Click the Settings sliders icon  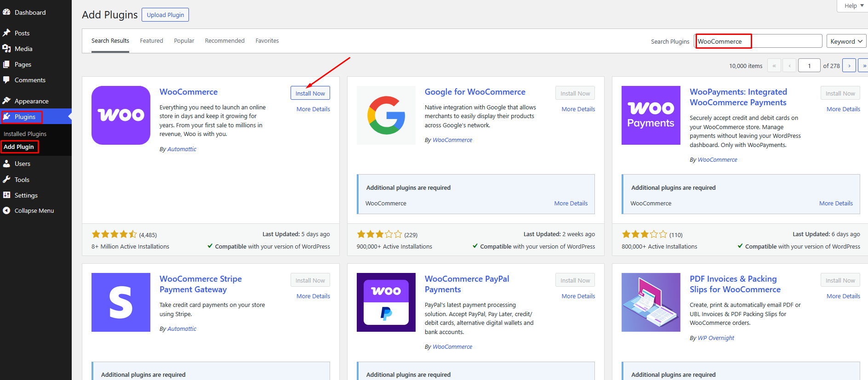[6, 195]
